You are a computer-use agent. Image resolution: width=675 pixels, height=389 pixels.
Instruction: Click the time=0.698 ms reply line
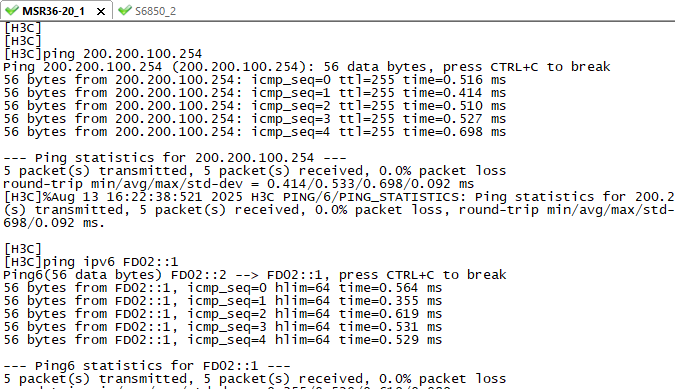[x=255, y=132]
